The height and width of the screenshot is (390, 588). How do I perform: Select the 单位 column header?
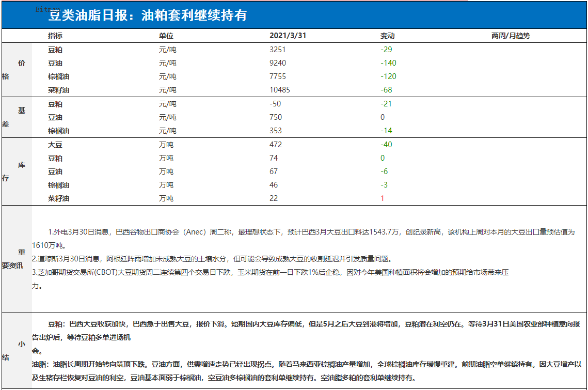coord(166,36)
